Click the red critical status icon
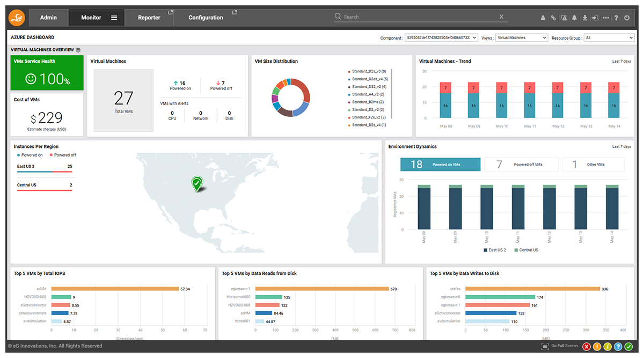644x358 pixels. point(586,347)
